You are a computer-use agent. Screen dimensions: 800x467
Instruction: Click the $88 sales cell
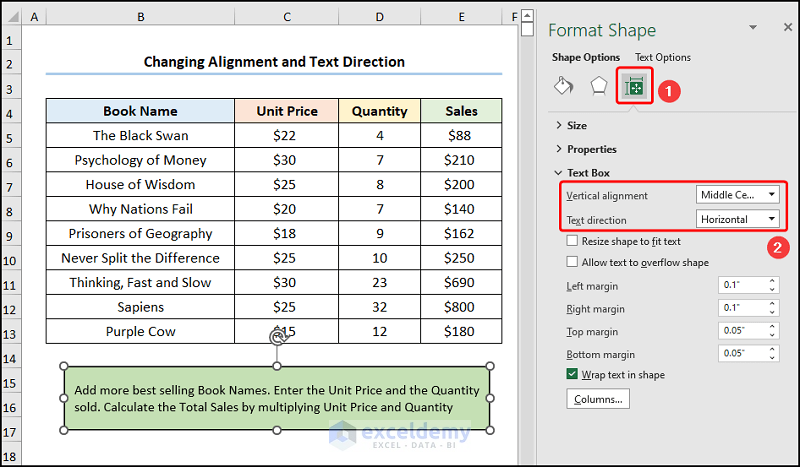[x=461, y=135]
